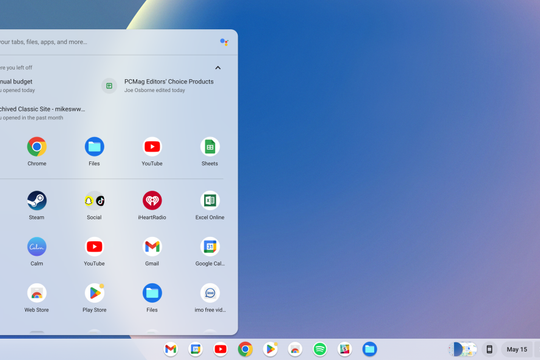The image size is (540, 360).
Task: Open the Social app folder
Action: tap(94, 200)
